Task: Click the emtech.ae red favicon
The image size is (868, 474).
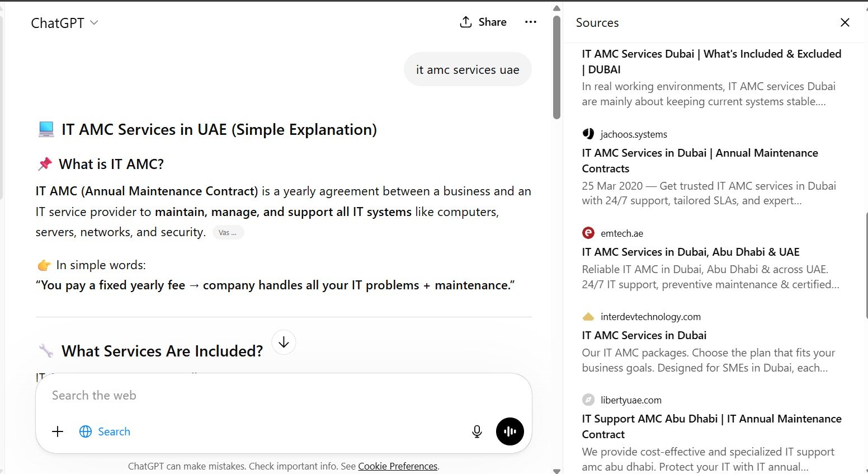Action: (588, 233)
